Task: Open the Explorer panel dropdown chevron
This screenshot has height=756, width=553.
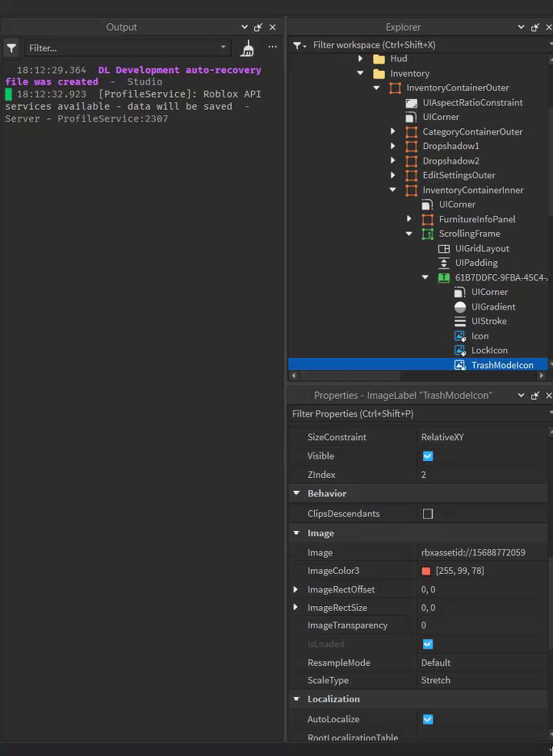Action: [x=521, y=28]
